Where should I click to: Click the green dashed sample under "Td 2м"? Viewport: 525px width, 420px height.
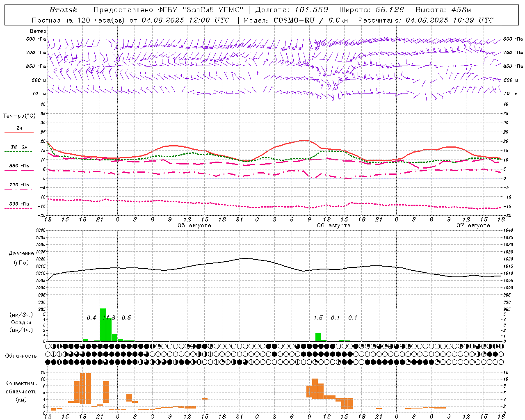[18, 152]
